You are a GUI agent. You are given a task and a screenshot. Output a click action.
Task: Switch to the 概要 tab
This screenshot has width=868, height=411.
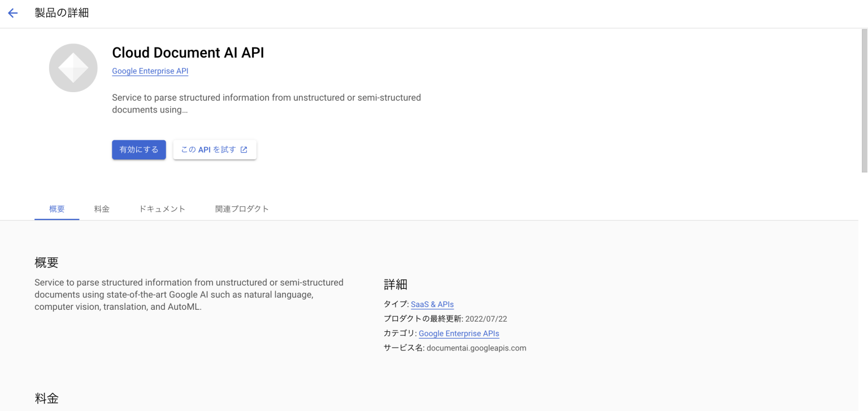coord(56,209)
